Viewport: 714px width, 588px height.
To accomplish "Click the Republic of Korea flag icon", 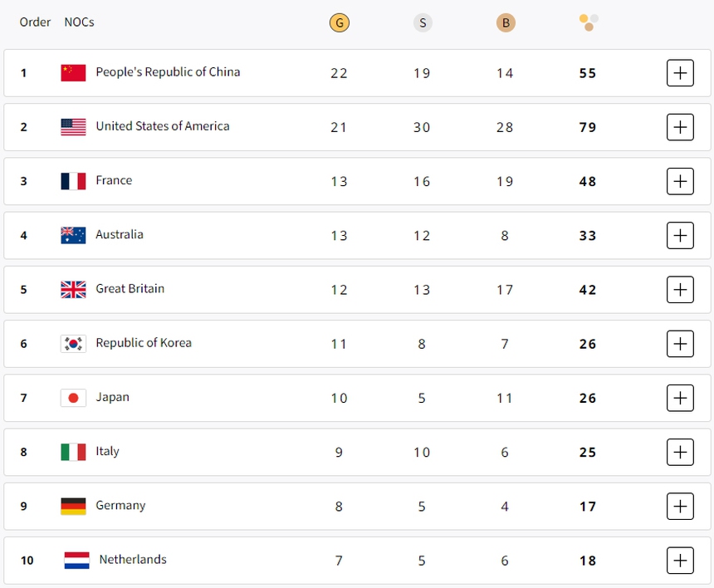I will tap(73, 343).
